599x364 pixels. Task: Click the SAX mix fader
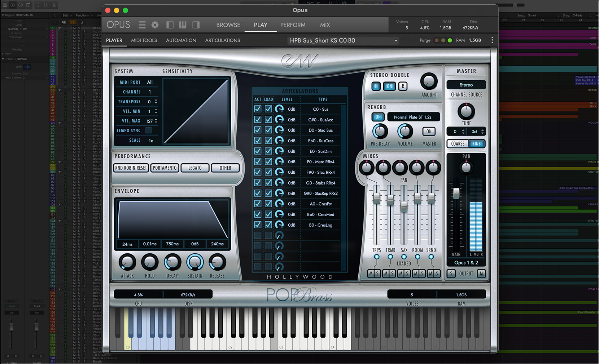(x=404, y=206)
